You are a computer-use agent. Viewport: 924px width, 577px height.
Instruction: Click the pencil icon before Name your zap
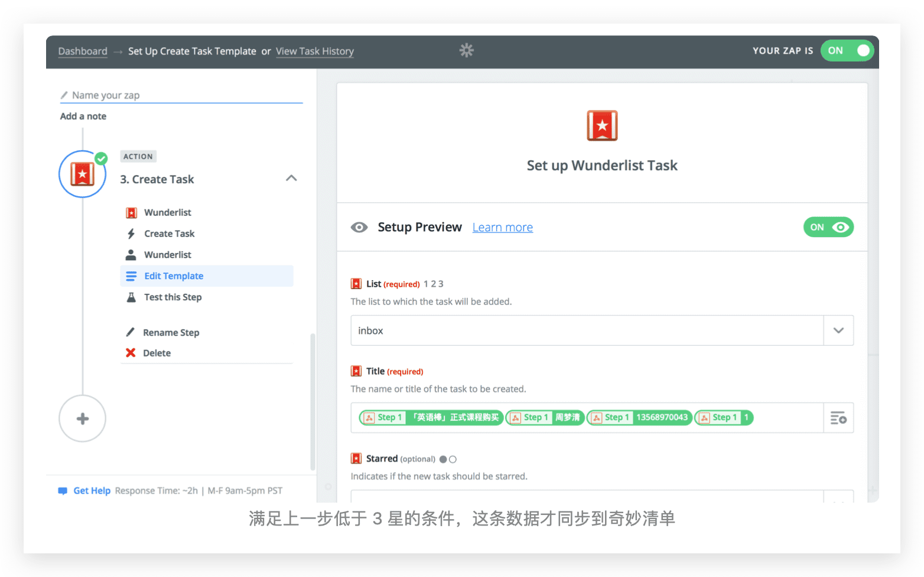click(x=64, y=95)
